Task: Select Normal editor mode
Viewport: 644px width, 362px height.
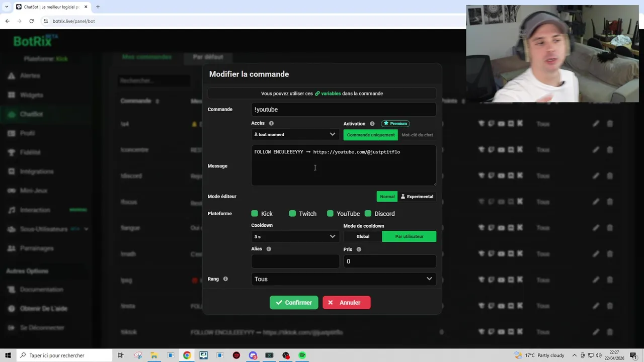Action: [x=387, y=197]
